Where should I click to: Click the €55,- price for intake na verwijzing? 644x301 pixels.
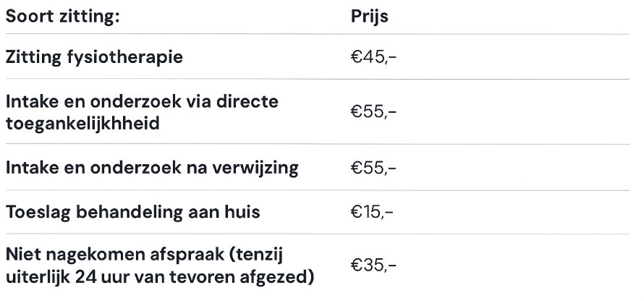373,168
